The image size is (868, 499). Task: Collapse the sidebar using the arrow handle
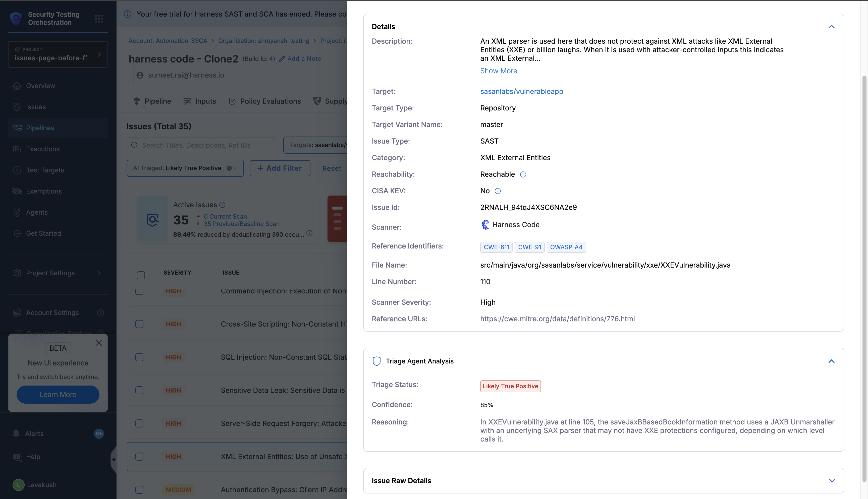pyautogui.click(x=114, y=459)
